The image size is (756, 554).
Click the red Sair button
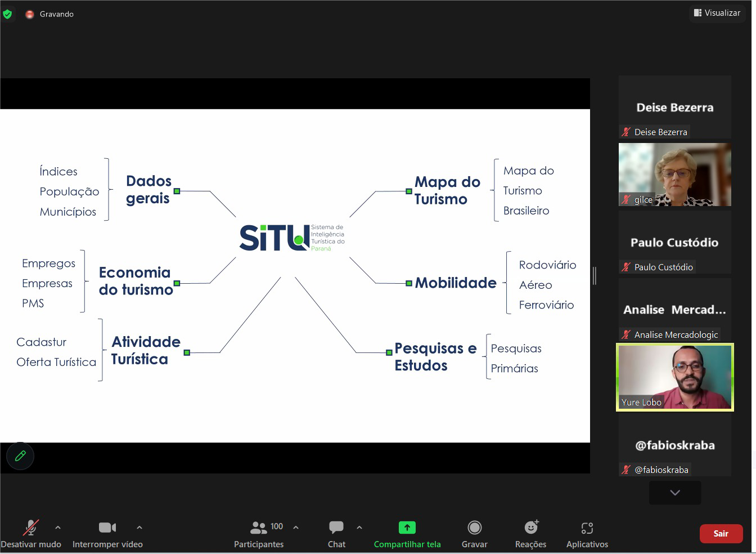pos(721,534)
